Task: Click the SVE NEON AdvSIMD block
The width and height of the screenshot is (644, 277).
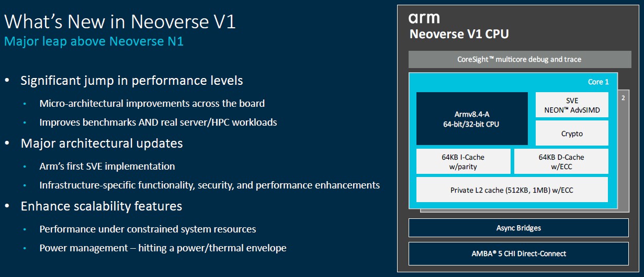Action: 572,105
